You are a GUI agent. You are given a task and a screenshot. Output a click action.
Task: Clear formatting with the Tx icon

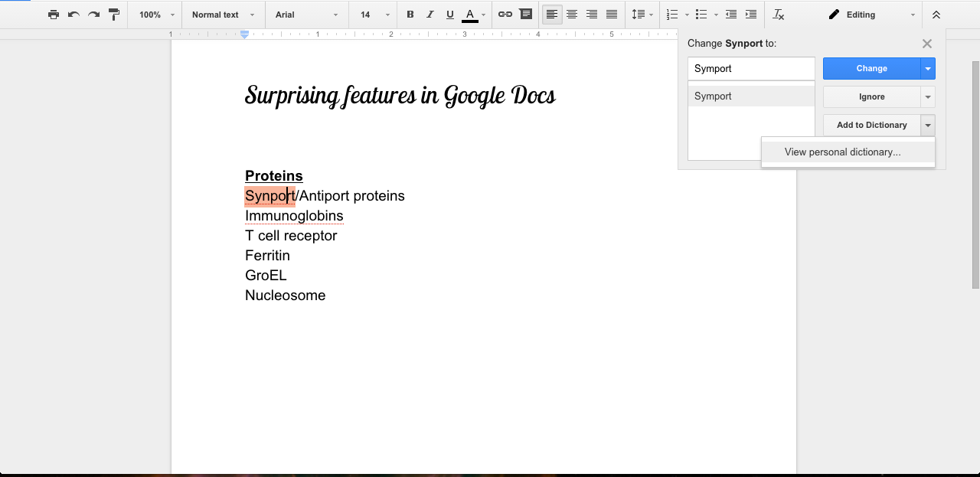pyautogui.click(x=779, y=15)
